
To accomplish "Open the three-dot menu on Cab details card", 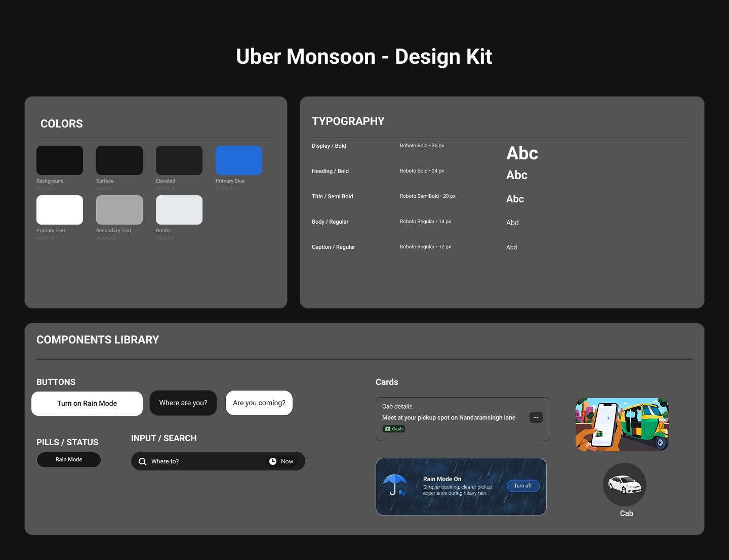I will tap(536, 417).
